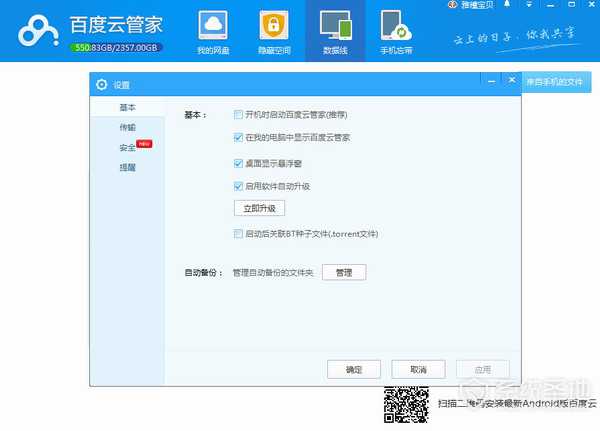Uncheck 在我的电脑中显示百度云管家

click(238, 137)
